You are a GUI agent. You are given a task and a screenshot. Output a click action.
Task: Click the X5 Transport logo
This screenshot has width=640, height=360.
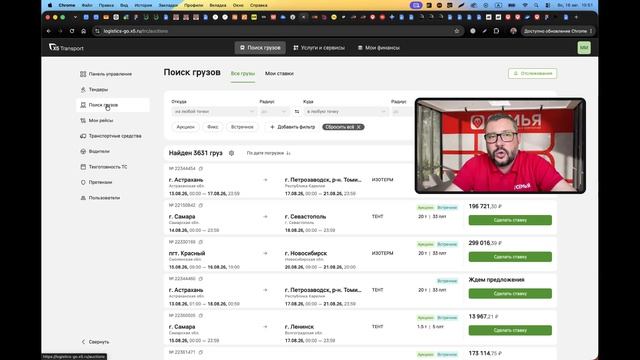coord(66,48)
